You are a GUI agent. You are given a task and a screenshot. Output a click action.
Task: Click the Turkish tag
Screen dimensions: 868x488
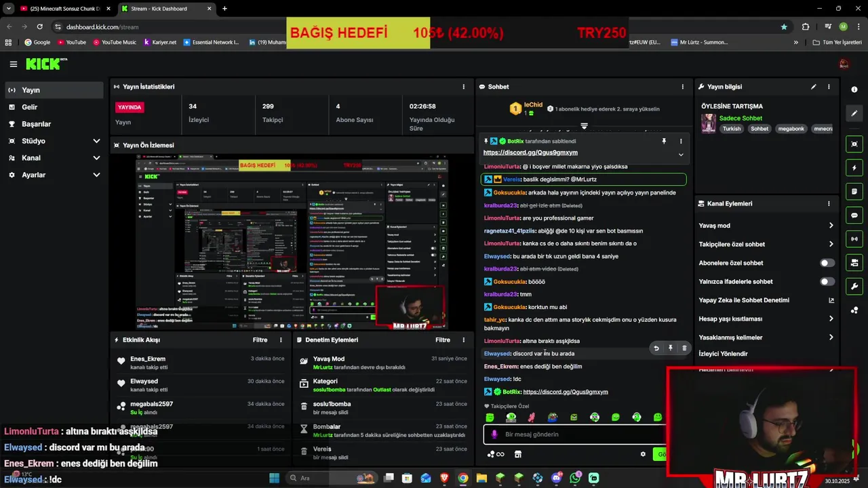[x=732, y=129]
